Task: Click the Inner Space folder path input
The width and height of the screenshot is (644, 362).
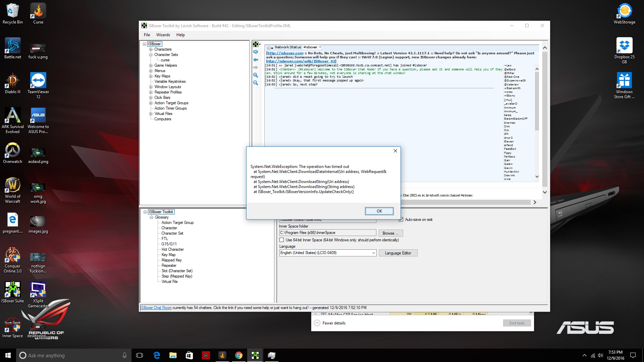Action: [327, 233]
